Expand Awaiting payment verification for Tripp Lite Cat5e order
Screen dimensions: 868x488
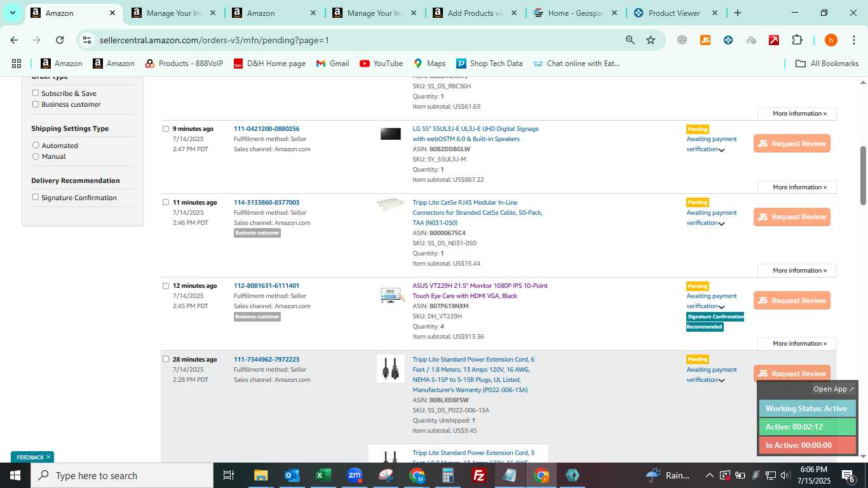point(722,224)
